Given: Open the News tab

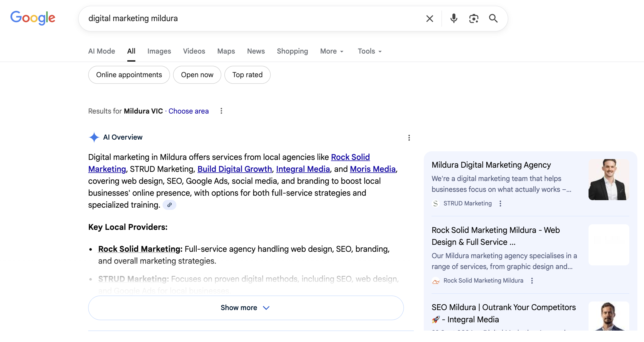Looking at the screenshot, I should [256, 51].
